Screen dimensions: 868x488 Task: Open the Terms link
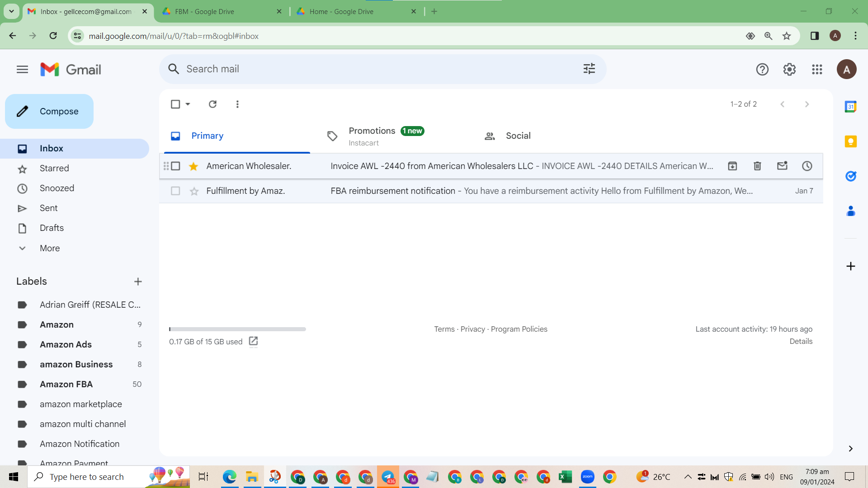[444, 329]
